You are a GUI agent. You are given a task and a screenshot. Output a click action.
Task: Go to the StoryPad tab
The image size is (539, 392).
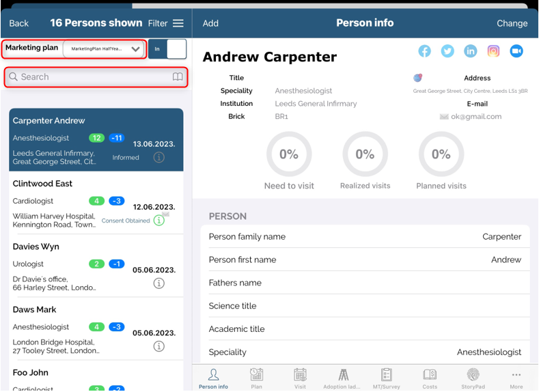coord(473,378)
